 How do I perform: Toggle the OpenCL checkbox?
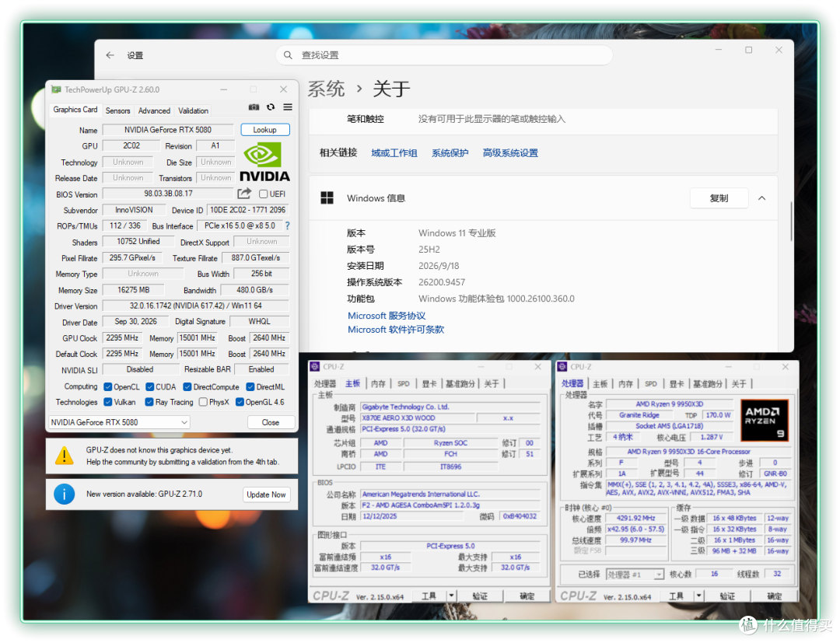[x=108, y=386]
